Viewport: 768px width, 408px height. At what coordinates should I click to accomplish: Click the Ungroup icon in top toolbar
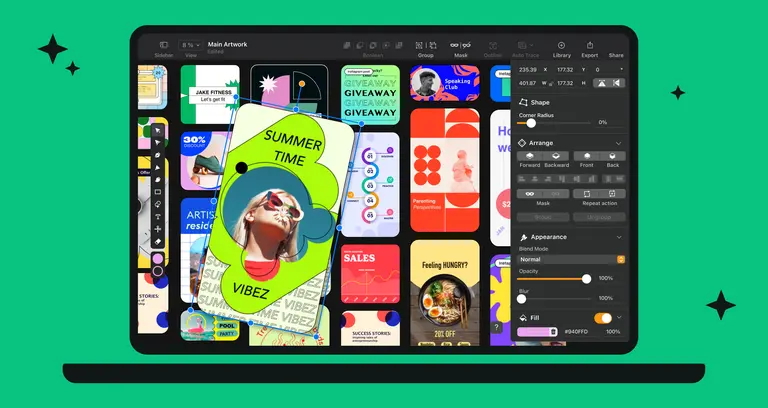[432, 45]
